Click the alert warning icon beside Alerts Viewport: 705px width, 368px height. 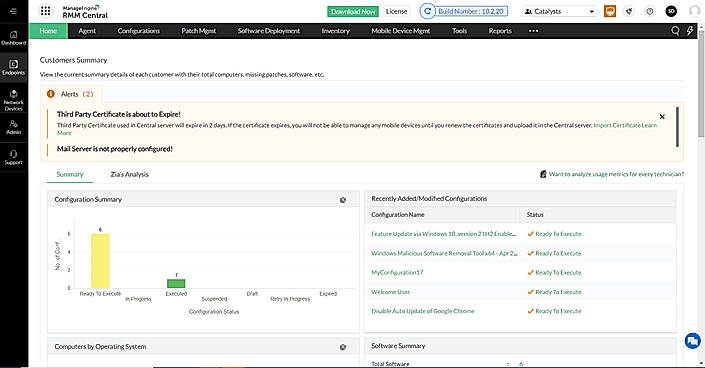(x=51, y=94)
